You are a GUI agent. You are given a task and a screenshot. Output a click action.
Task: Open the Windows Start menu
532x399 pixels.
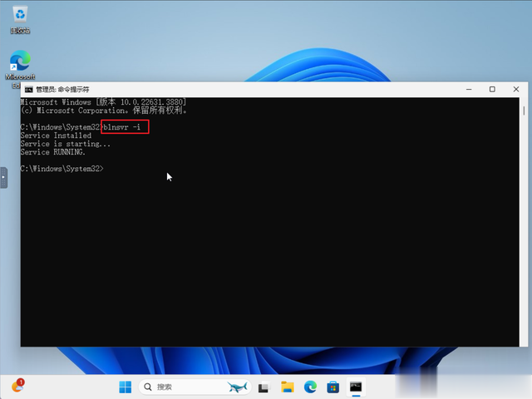coord(126,387)
